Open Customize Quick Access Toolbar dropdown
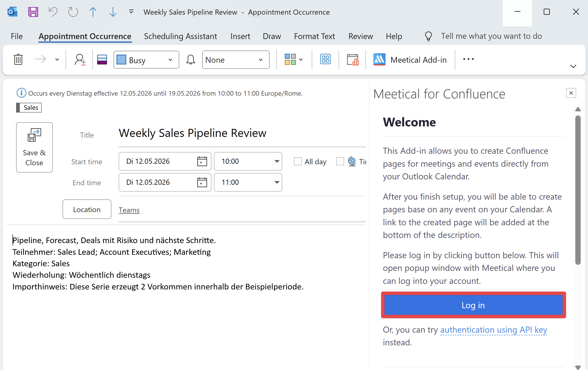This screenshot has height=370, width=588. pyautogui.click(x=131, y=12)
